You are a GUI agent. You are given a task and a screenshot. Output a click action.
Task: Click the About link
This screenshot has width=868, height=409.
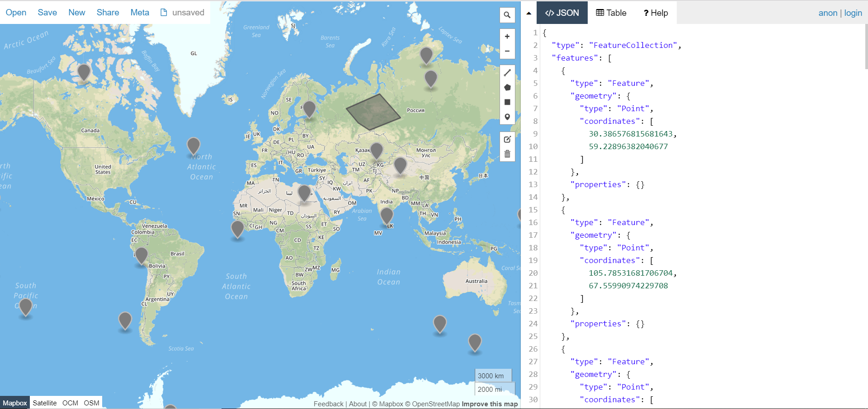pos(358,404)
